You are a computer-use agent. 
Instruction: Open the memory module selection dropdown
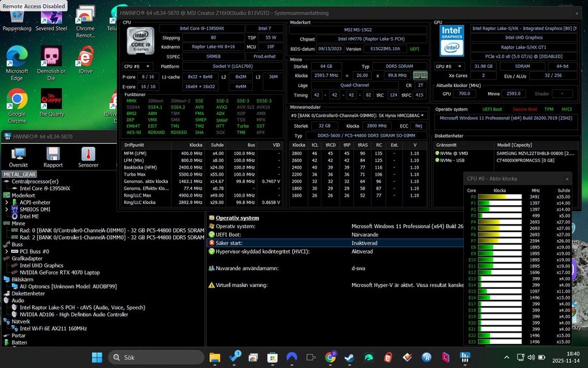[360, 116]
